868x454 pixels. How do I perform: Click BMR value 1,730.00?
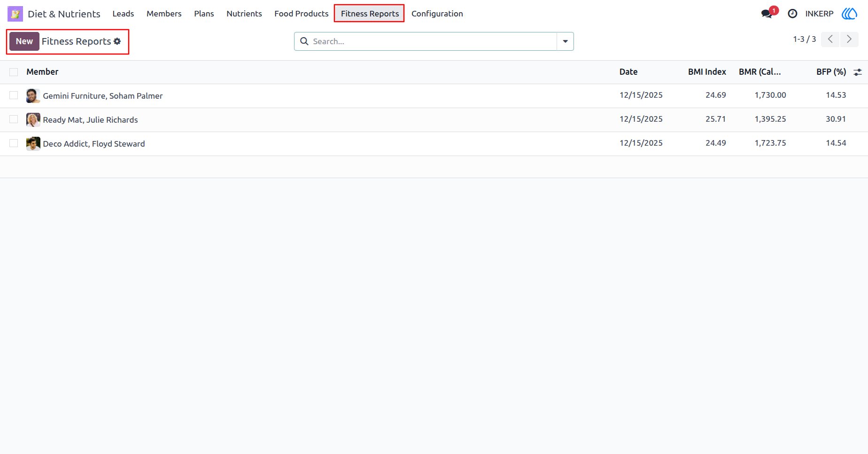pos(770,95)
